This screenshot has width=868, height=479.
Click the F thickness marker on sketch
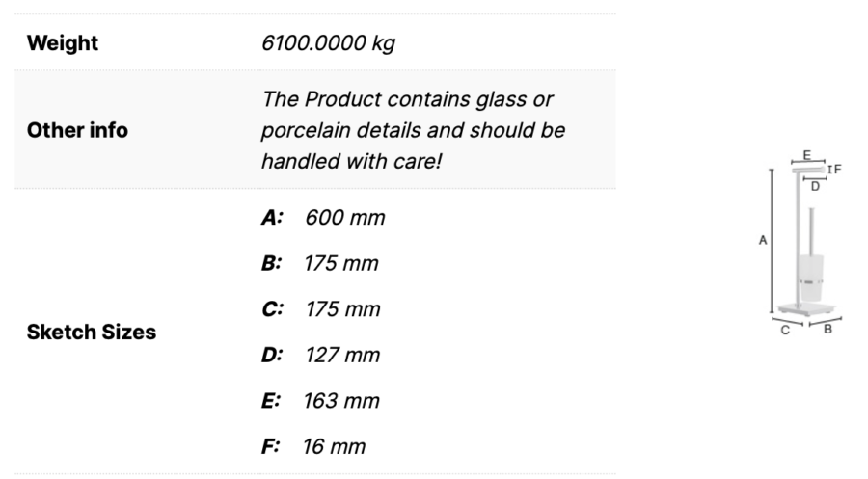tap(837, 169)
